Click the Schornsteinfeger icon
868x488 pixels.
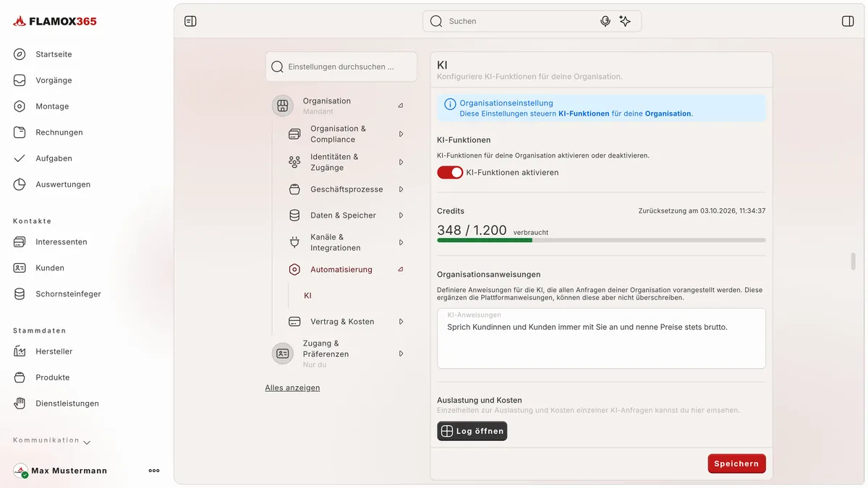pyautogui.click(x=20, y=294)
